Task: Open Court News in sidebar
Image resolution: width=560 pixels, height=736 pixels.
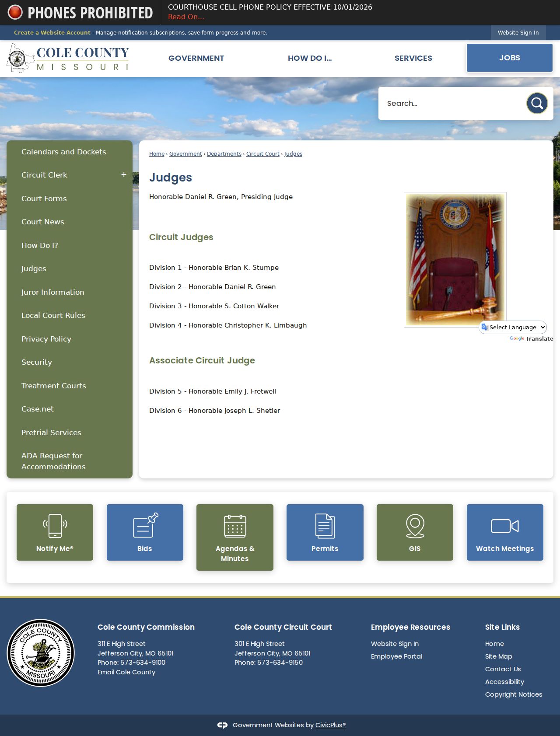Action: [x=43, y=222]
